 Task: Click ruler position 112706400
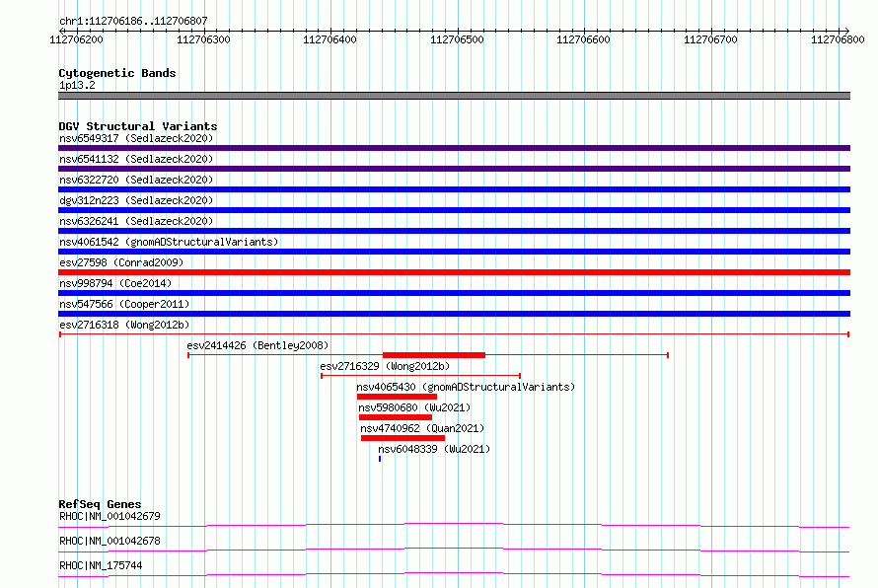[x=329, y=39]
